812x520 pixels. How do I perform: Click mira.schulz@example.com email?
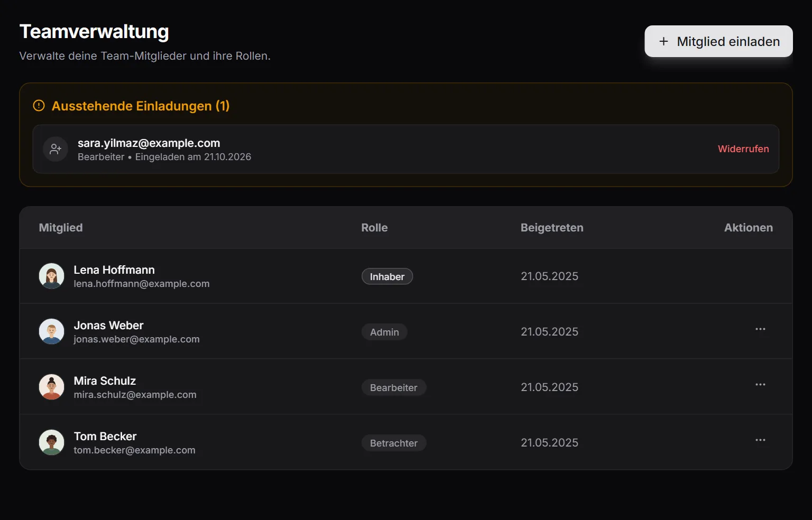click(135, 395)
